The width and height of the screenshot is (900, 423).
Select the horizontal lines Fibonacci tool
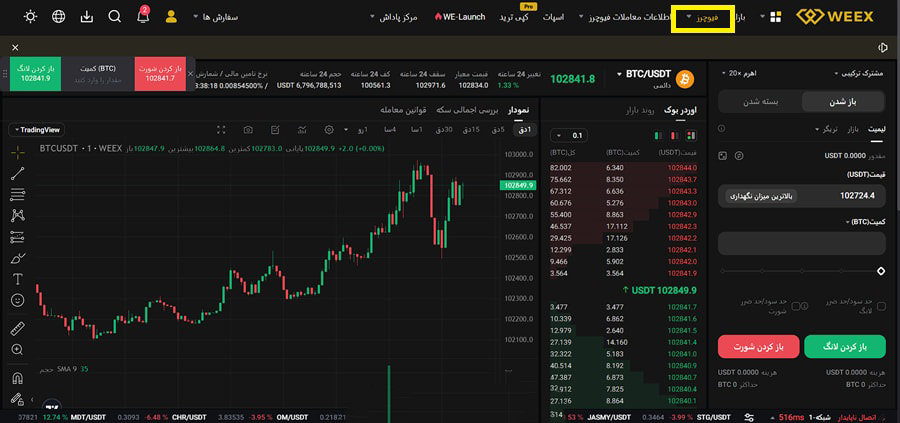coord(18,195)
